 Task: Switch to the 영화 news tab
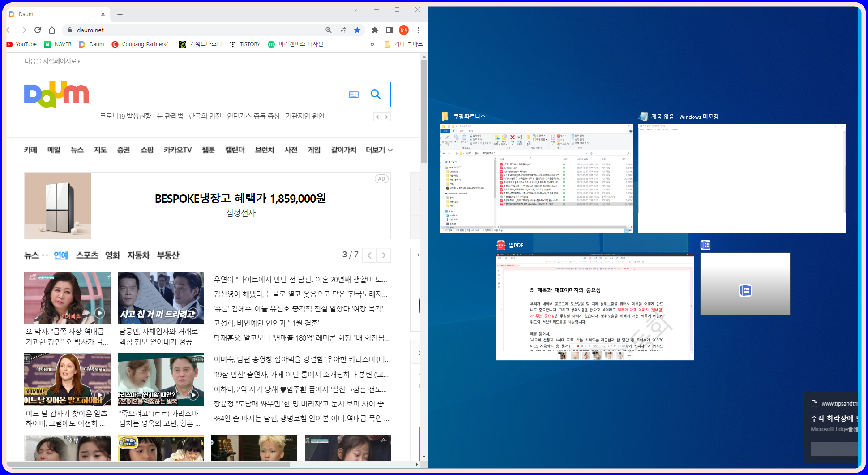click(112, 255)
